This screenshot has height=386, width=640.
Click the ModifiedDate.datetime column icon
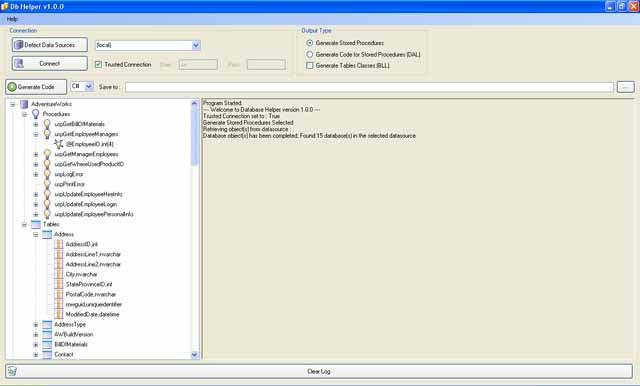coord(59,314)
